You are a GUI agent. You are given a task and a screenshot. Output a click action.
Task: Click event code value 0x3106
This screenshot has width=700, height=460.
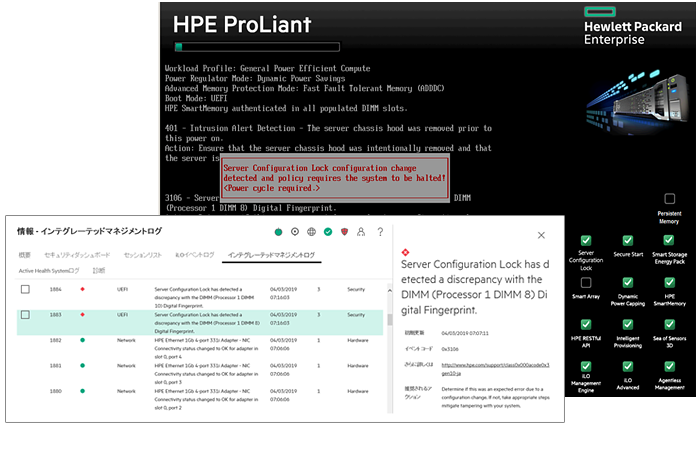click(x=450, y=349)
